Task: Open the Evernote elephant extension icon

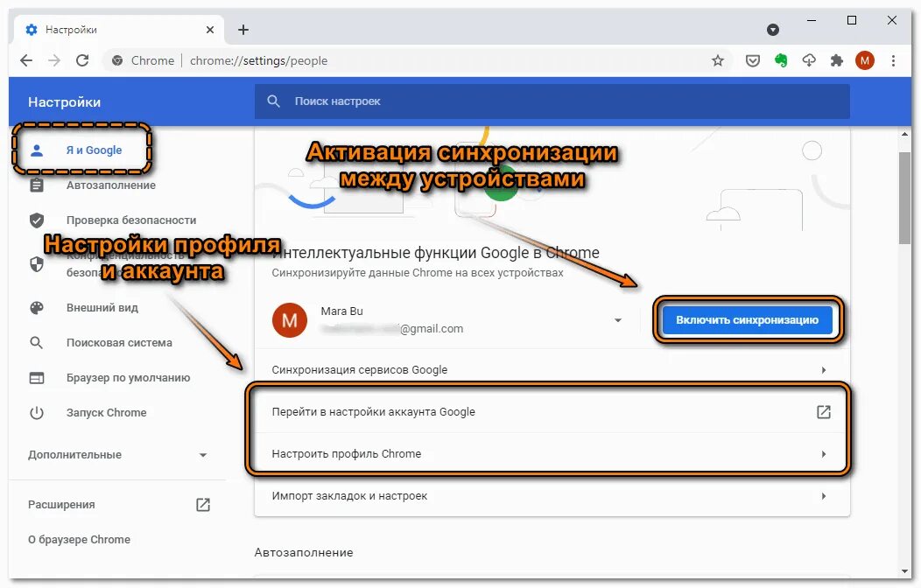Action: click(x=781, y=60)
